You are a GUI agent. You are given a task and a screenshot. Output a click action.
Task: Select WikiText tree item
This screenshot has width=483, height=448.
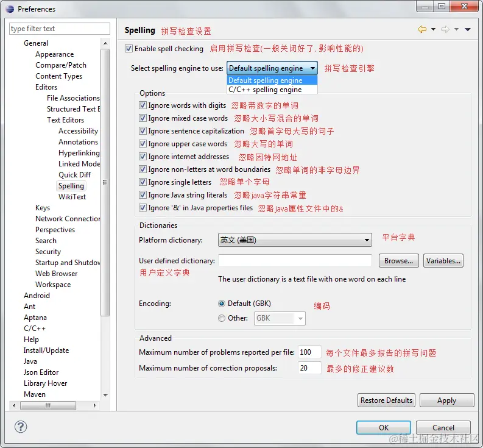click(x=72, y=197)
